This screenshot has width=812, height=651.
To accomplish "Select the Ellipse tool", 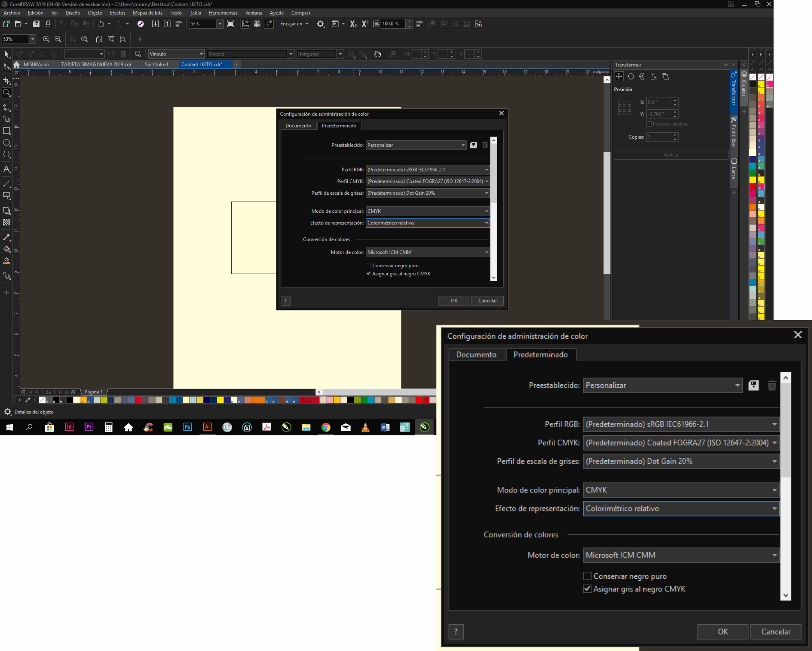I will pos(6,142).
